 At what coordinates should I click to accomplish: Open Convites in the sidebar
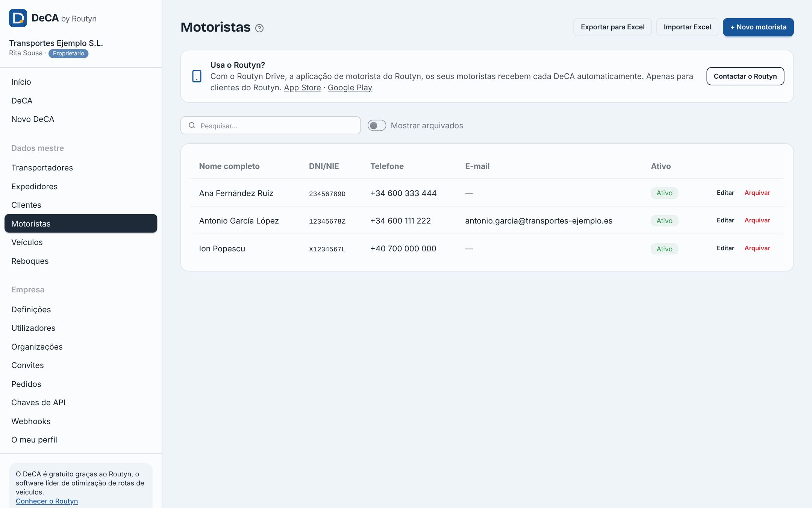tap(81, 365)
